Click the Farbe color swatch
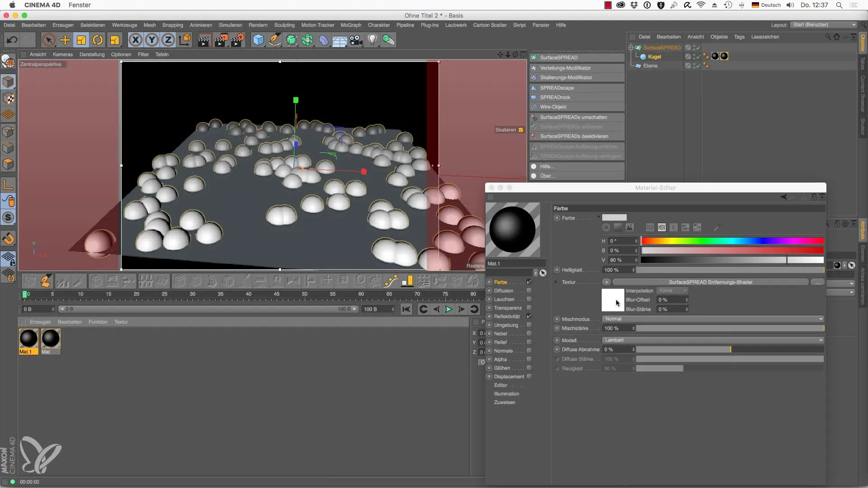The height and width of the screenshot is (488, 868). click(614, 218)
